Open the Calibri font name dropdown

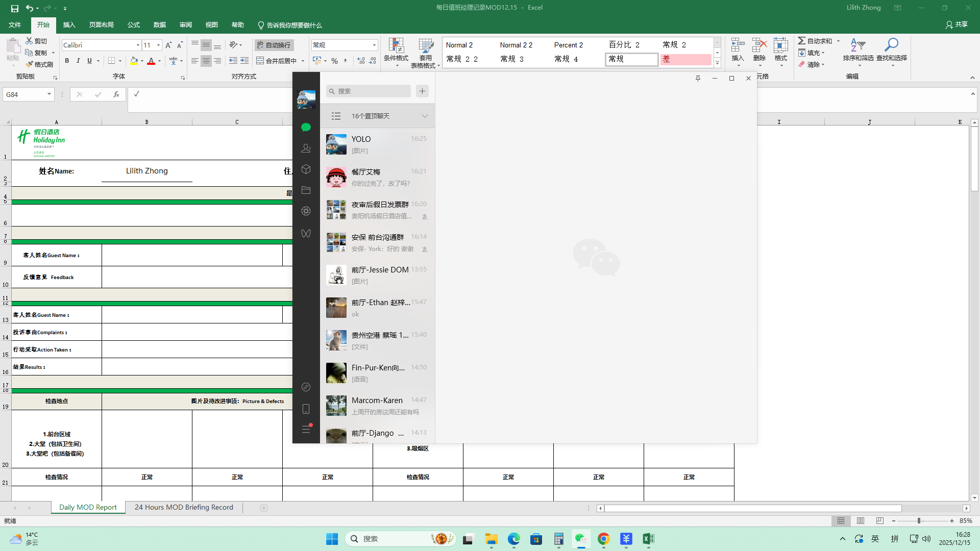point(138,45)
